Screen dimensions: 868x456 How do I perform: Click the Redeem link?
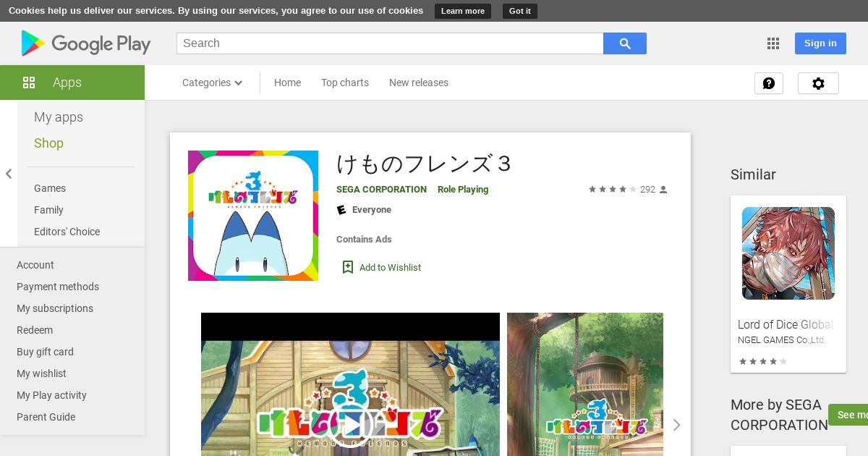point(35,330)
